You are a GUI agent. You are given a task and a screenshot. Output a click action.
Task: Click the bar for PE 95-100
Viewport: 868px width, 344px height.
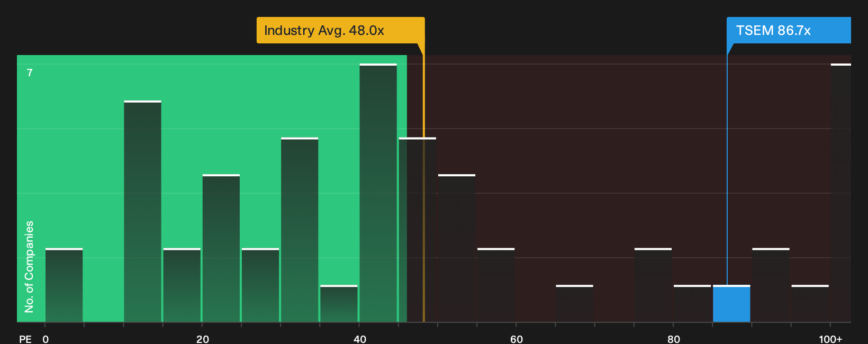coord(810,303)
